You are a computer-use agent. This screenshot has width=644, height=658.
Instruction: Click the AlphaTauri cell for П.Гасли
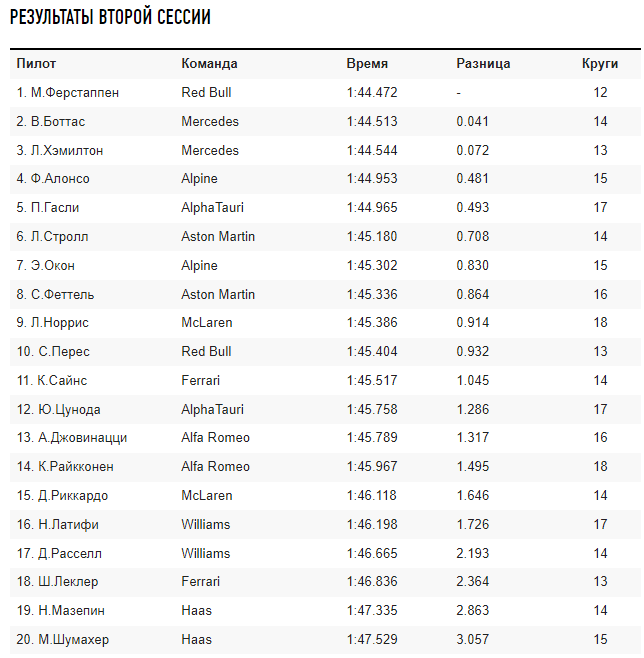click(212, 208)
